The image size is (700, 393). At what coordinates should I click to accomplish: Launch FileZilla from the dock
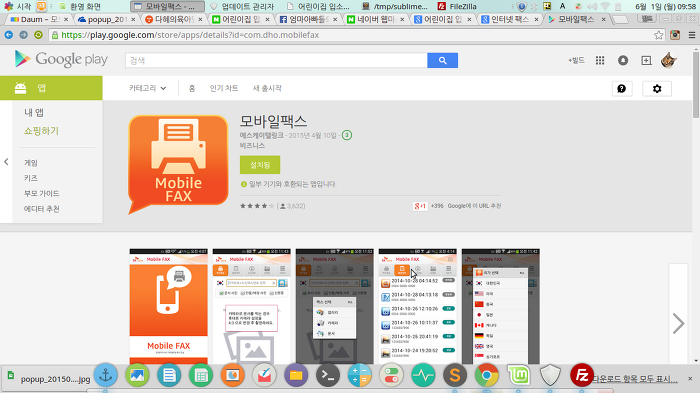pos(582,375)
